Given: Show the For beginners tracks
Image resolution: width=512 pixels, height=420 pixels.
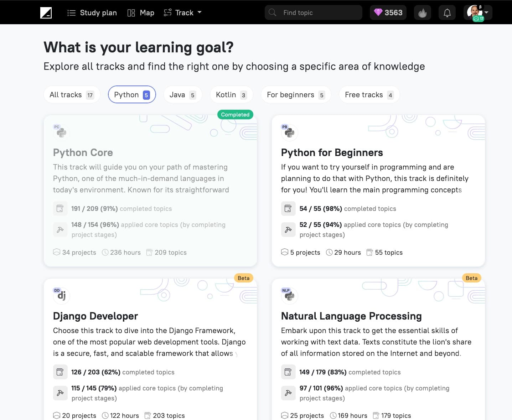Looking at the screenshot, I should click(295, 95).
